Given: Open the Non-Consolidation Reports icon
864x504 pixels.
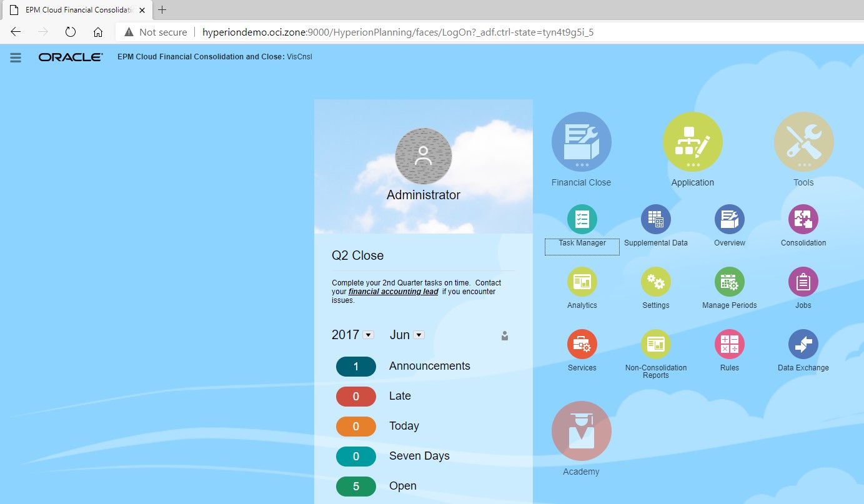Looking at the screenshot, I should click(x=656, y=344).
